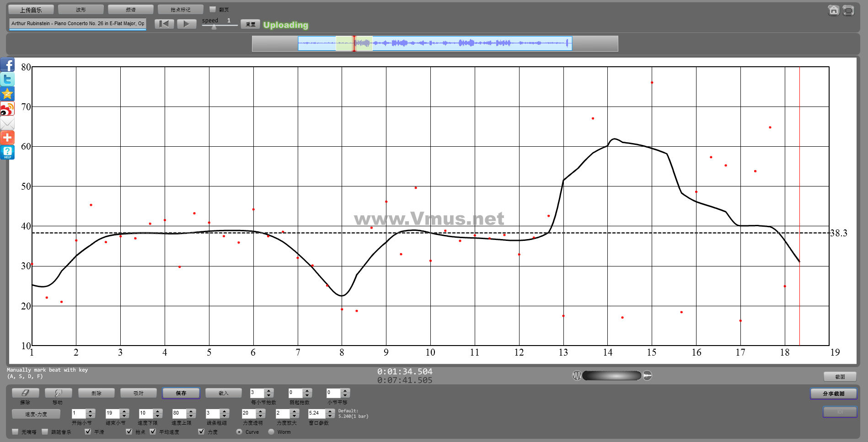Viewport: 868px width, 442px height.
Task: Click the speed slider handle
Action: pyautogui.click(x=214, y=27)
